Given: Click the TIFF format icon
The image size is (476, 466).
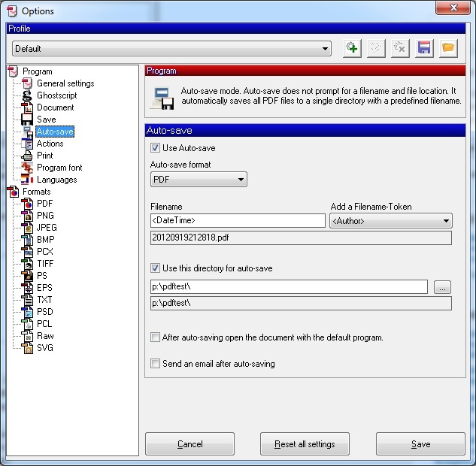Looking at the screenshot, I should point(27,264).
